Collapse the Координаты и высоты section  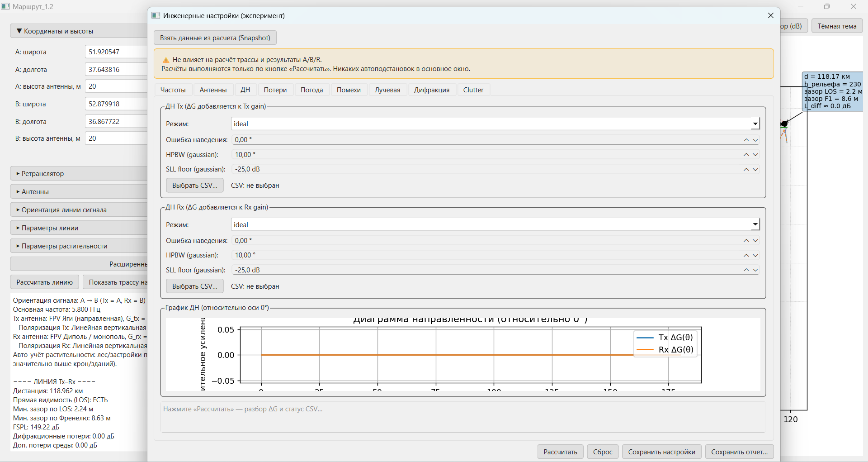click(58, 31)
